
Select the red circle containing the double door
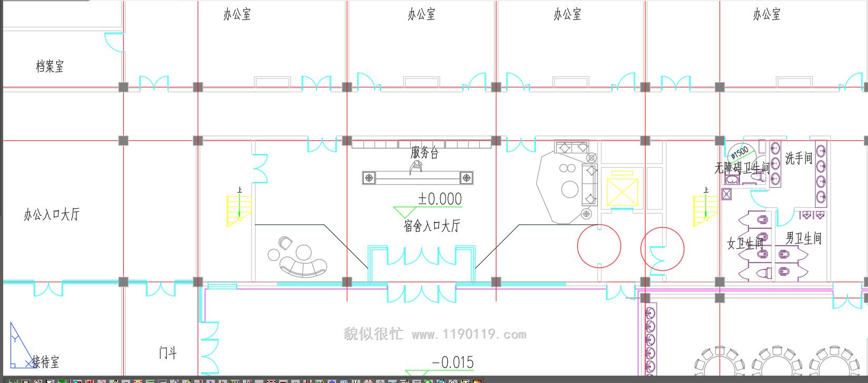click(662, 249)
